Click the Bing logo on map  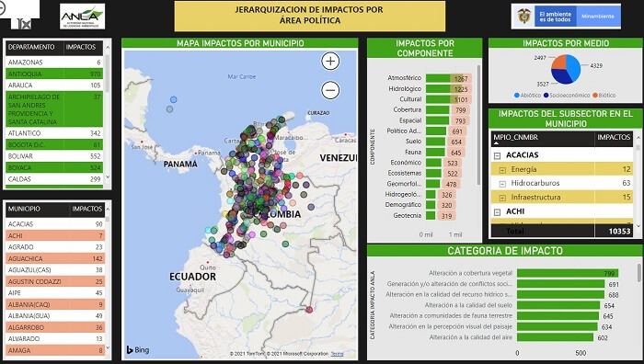point(138,350)
